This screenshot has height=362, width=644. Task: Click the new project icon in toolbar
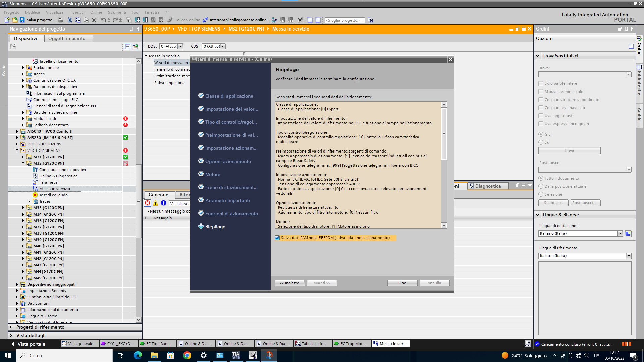[x=7, y=20]
